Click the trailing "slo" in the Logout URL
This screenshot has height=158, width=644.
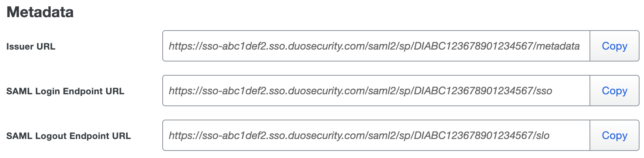pyautogui.click(x=543, y=136)
